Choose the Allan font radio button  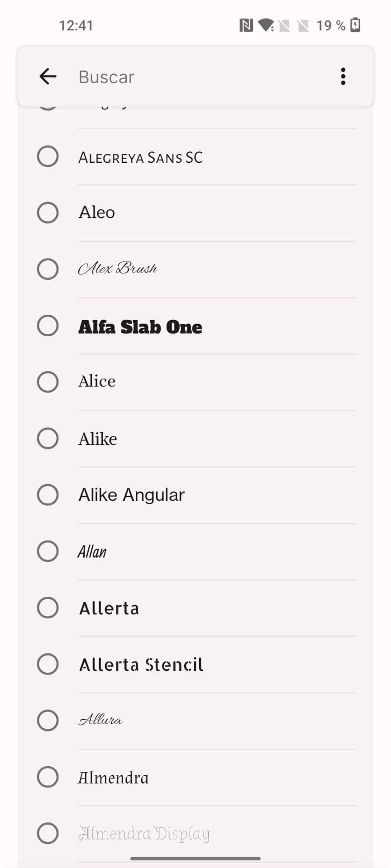pyautogui.click(x=48, y=551)
